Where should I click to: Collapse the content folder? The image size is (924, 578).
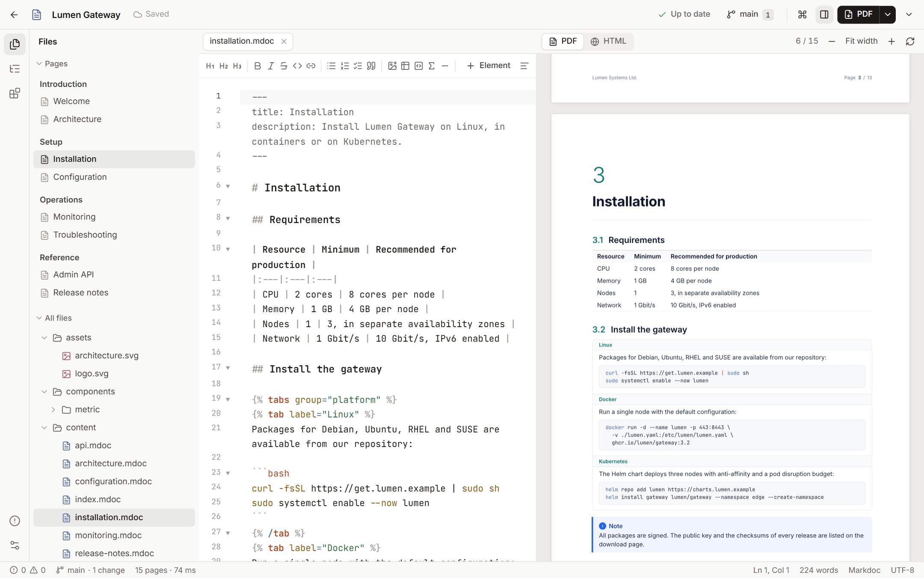[44, 427]
